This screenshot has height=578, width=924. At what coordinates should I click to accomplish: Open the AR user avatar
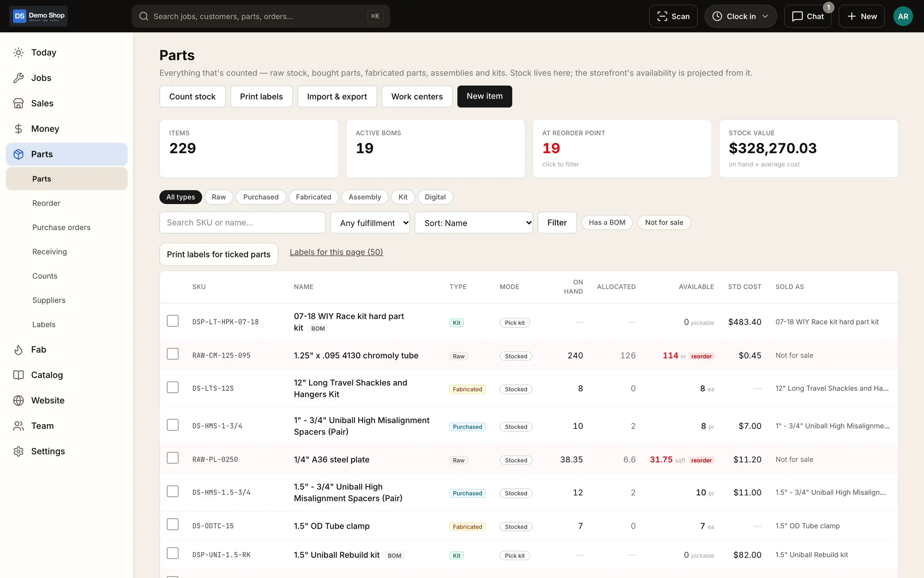point(903,16)
